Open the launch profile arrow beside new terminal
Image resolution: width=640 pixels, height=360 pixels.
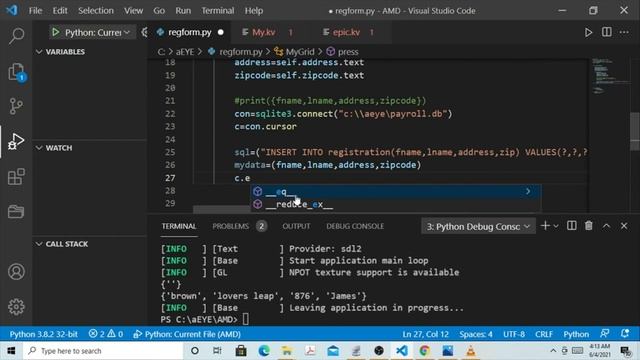point(556,226)
